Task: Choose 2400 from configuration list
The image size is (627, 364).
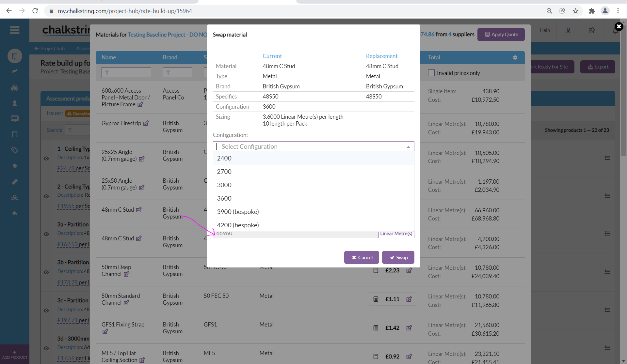Action: pyautogui.click(x=224, y=158)
